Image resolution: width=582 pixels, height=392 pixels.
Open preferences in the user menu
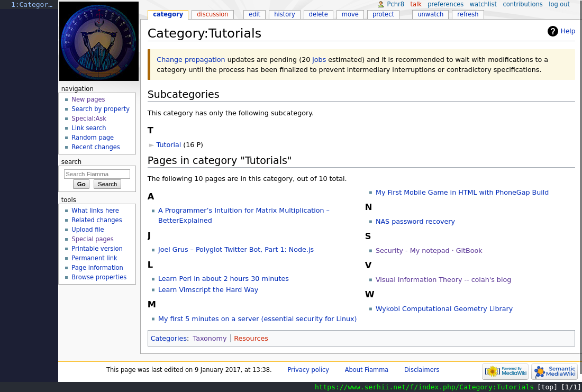pyautogui.click(x=445, y=4)
